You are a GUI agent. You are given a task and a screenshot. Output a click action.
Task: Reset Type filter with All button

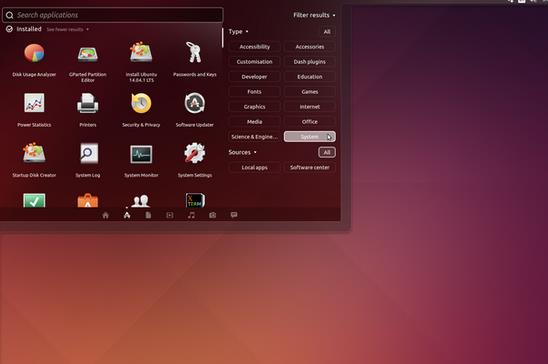coord(327,32)
